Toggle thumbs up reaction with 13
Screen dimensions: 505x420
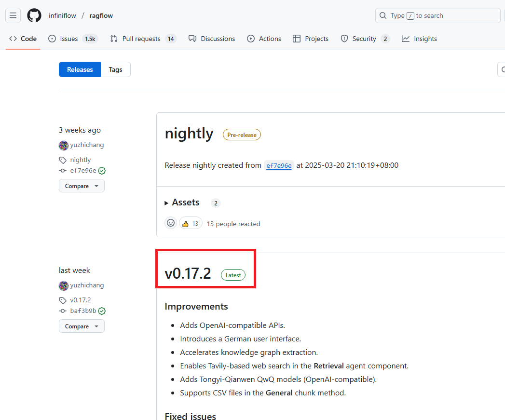coord(191,224)
